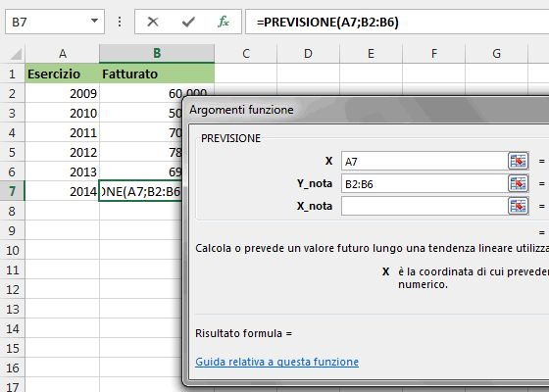This screenshot has width=549, height=392.
Task: Collapse dialog using X_nota range selector icon
Action: point(519,206)
